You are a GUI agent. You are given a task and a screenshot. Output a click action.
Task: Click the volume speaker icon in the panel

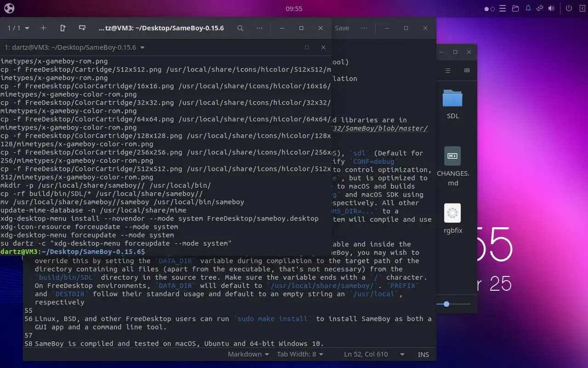[x=551, y=8]
